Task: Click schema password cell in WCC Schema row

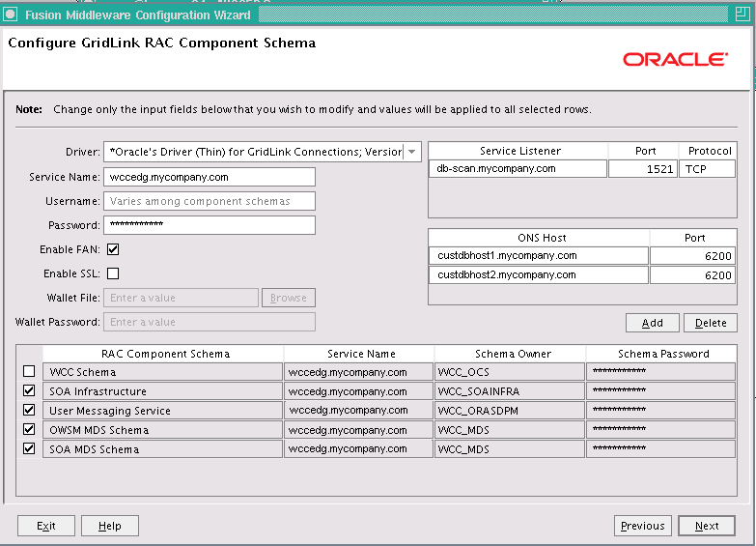Action: (x=661, y=372)
